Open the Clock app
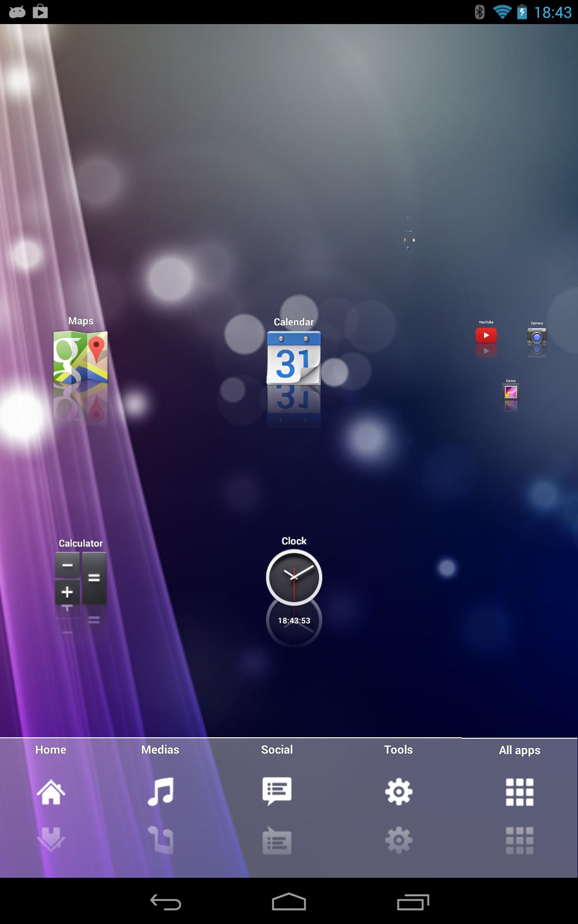578x924 pixels. point(294,577)
